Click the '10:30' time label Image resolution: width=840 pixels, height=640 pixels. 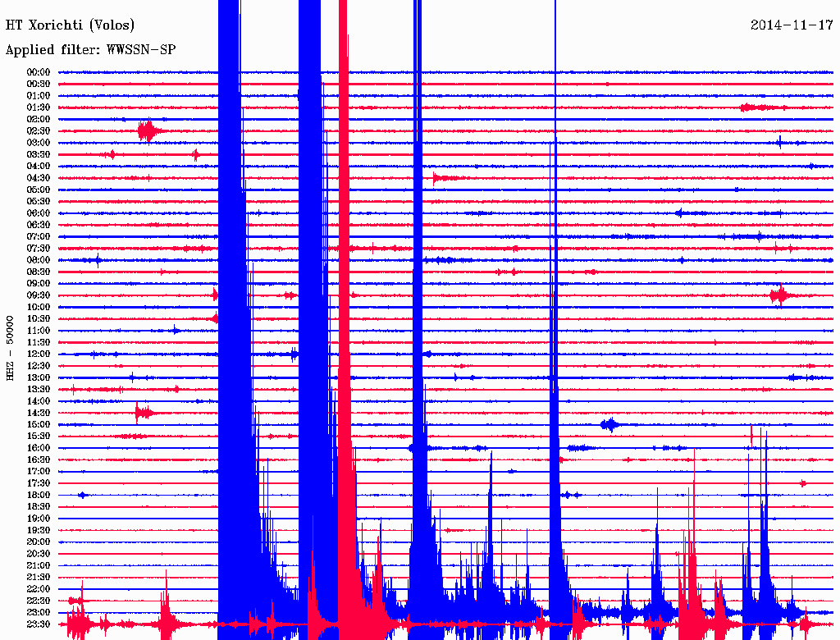coord(39,319)
